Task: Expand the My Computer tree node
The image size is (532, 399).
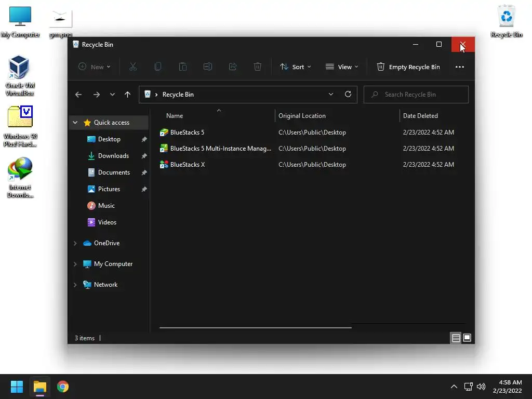Action: coord(75,264)
